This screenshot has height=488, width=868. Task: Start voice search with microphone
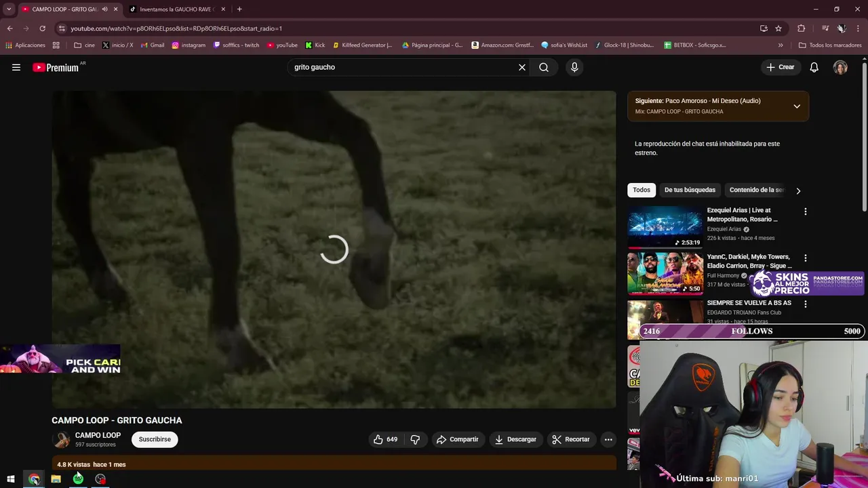574,67
